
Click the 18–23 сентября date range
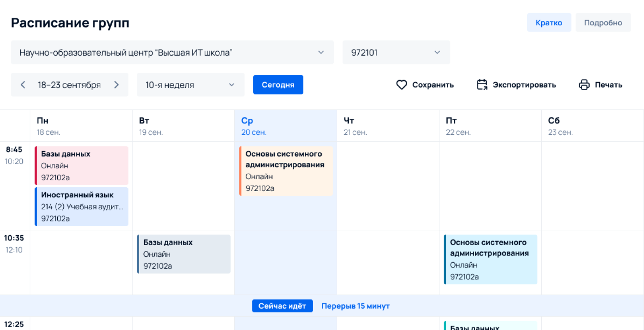69,85
